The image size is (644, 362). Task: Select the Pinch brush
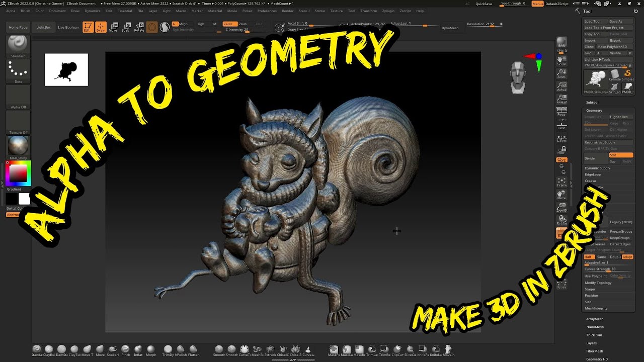125,350
